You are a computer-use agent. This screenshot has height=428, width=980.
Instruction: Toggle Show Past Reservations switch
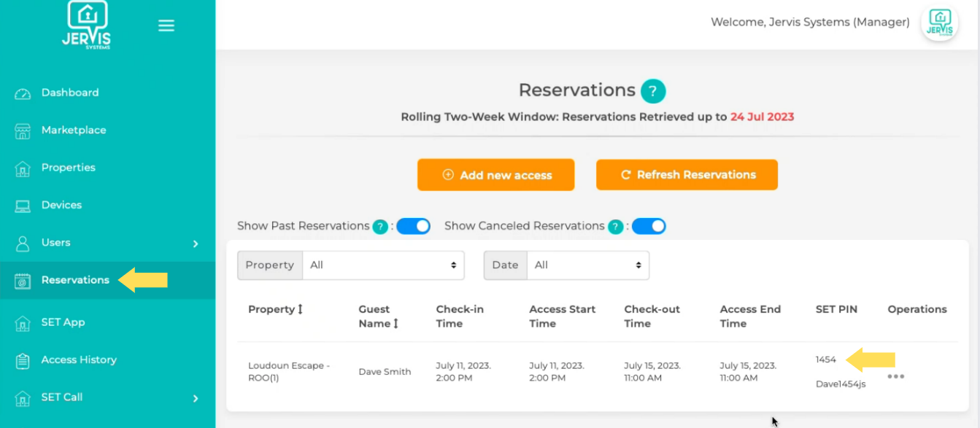[413, 226]
